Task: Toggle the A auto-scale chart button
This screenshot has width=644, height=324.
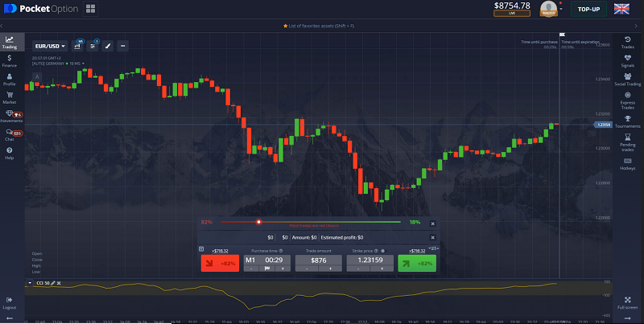Action: click(x=37, y=76)
